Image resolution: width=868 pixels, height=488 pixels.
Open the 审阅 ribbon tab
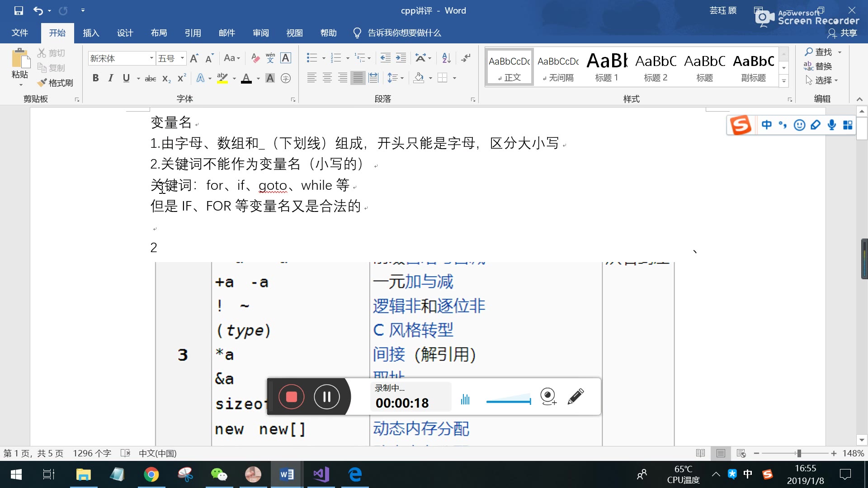click(x=261, y=33)
